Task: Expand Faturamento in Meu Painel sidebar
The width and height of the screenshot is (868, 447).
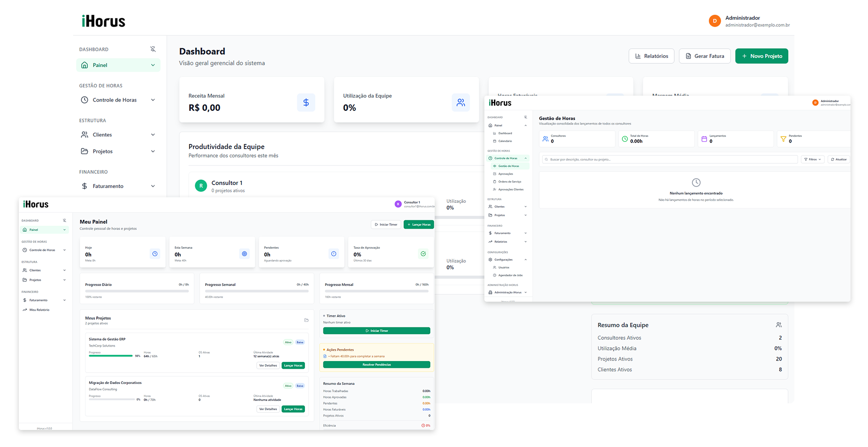Action: 64,300
